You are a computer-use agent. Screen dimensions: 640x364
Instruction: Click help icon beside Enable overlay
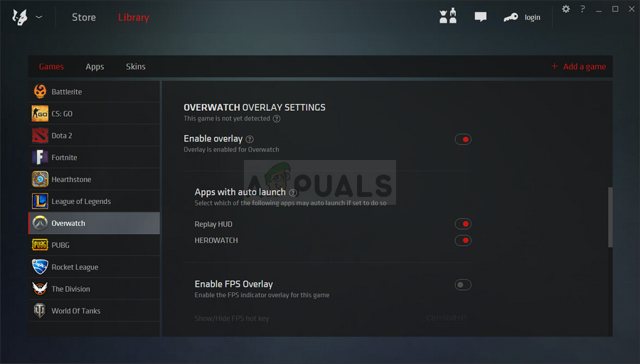click(x=250, y=139)
